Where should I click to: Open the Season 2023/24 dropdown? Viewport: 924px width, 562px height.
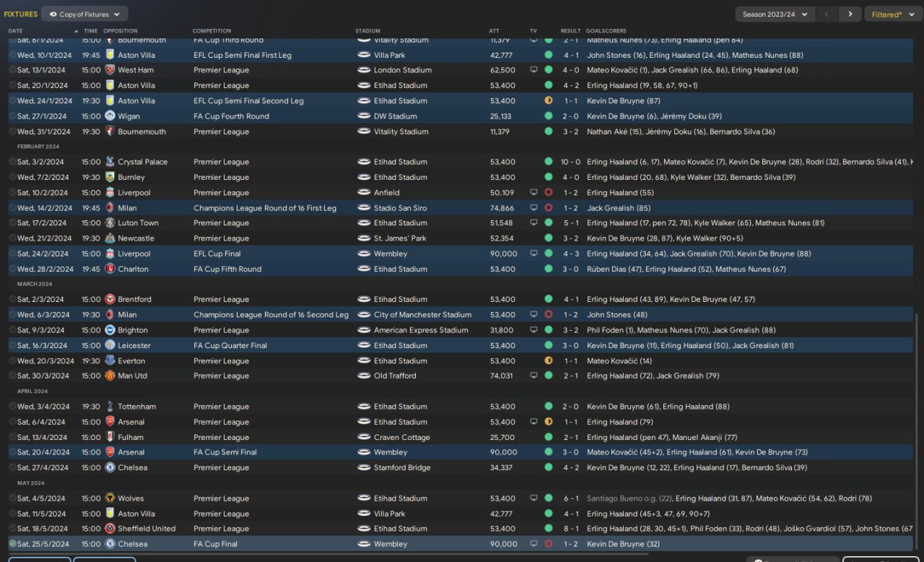click(775, 14)
